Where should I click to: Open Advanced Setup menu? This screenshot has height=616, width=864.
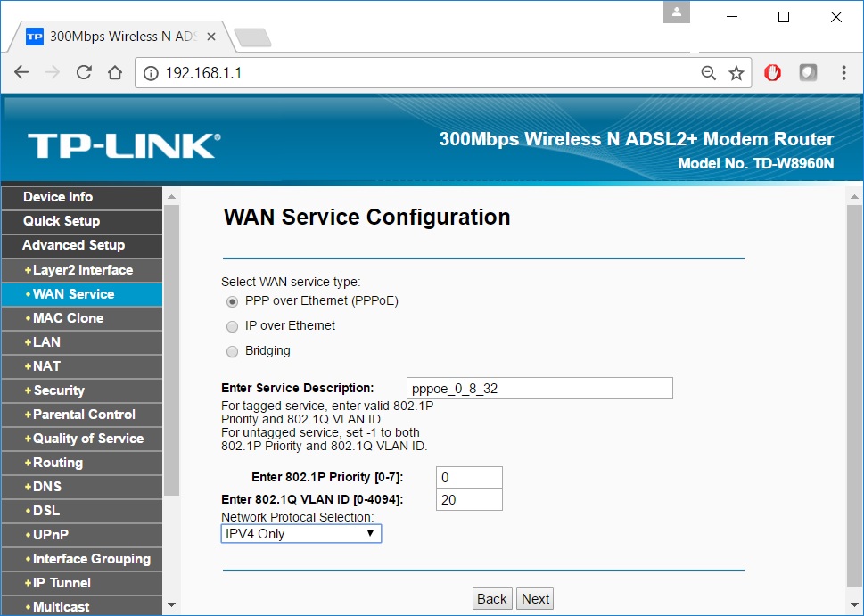point(81,245)
